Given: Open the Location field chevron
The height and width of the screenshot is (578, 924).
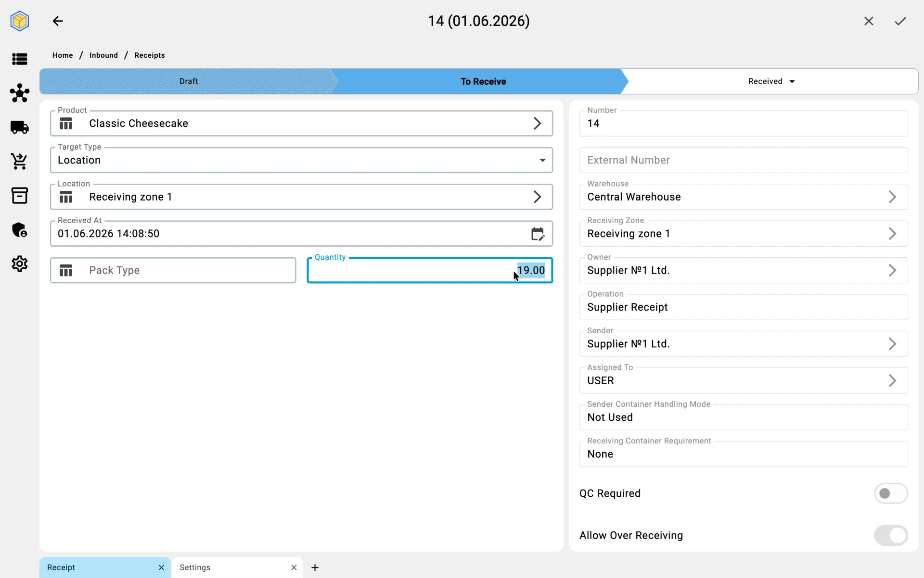Looking at the screenshot, I should tap(538, 197).
